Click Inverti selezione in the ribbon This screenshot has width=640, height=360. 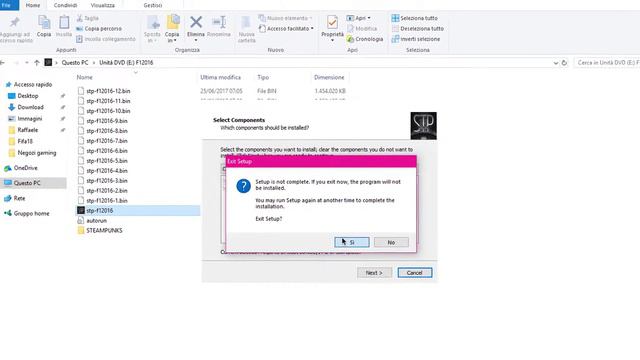click(416, 39)
